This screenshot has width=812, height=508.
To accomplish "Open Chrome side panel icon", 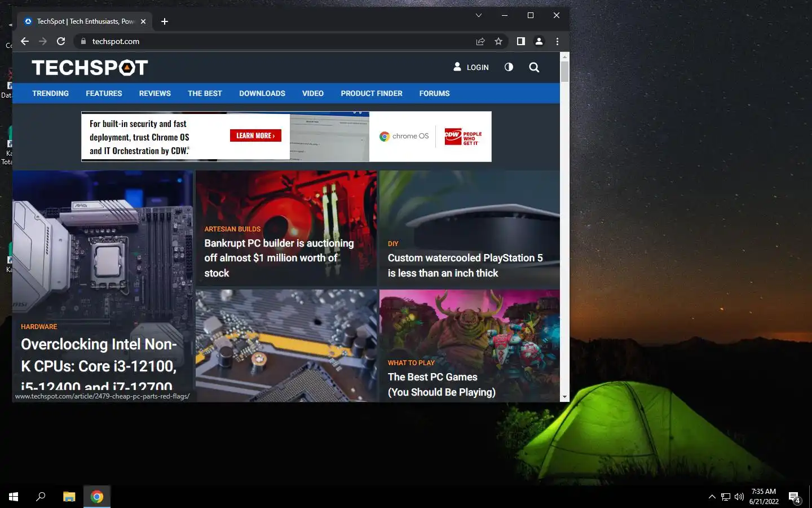I will pos(521,41).
